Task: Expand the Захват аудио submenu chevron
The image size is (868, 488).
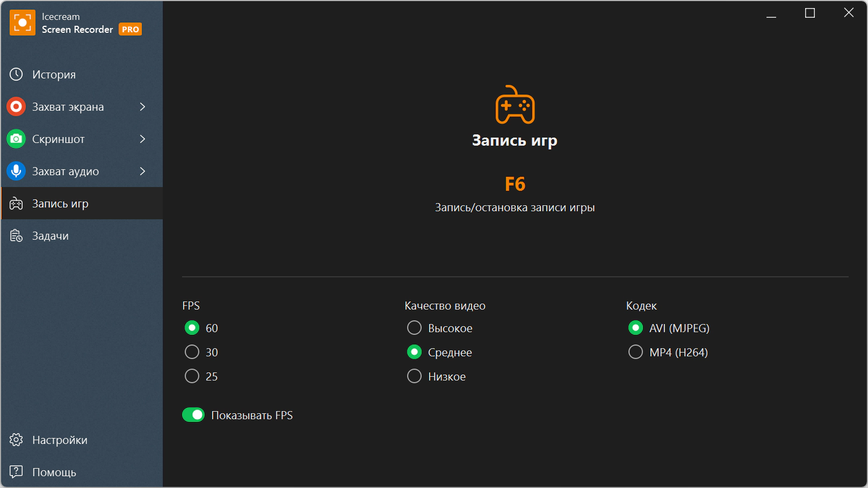Action: [142, 171]
